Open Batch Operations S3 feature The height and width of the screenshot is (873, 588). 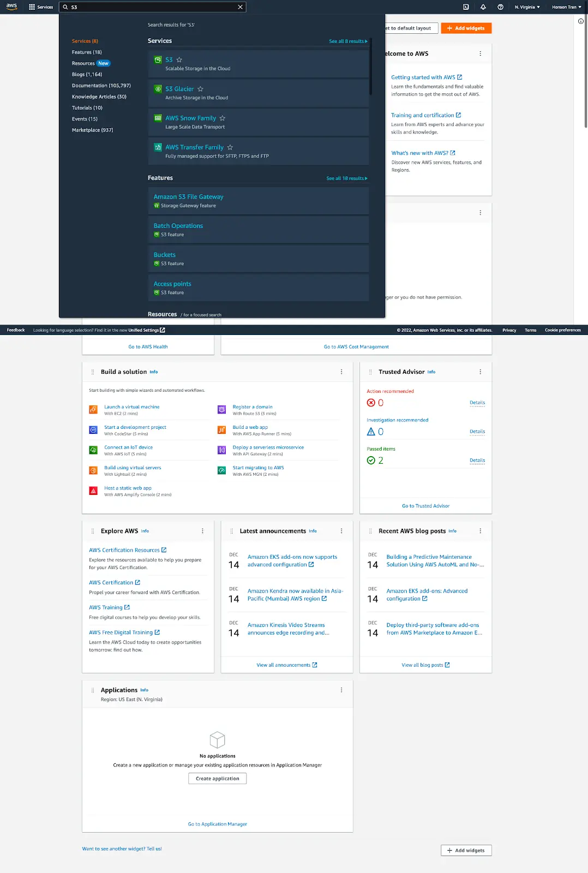coord(178,226)
